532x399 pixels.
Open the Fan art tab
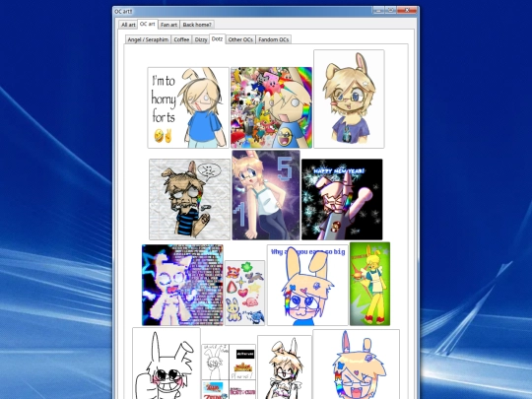pos(168,25)
